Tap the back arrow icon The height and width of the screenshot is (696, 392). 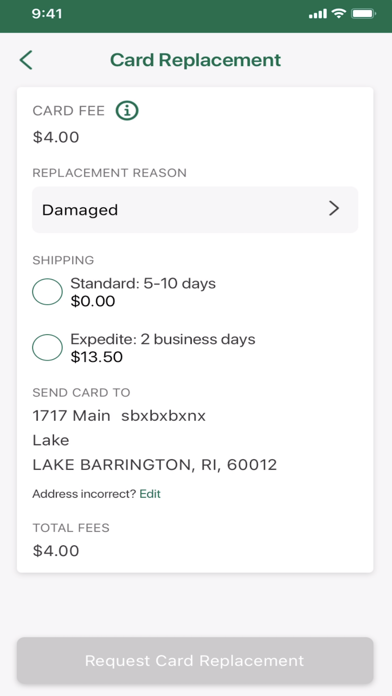[x=26, y=60]
